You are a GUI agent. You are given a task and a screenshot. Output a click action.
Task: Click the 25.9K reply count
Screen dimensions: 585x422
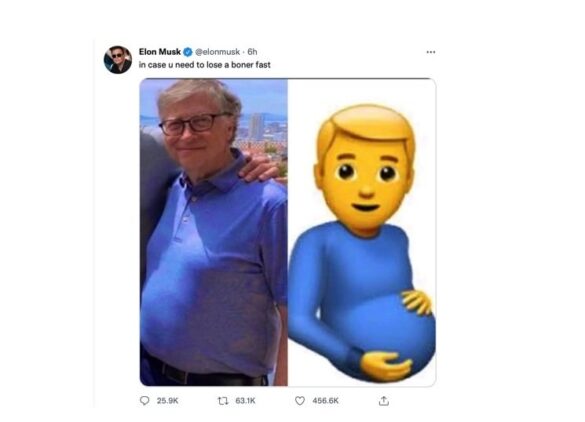click(x=168, y=401)
